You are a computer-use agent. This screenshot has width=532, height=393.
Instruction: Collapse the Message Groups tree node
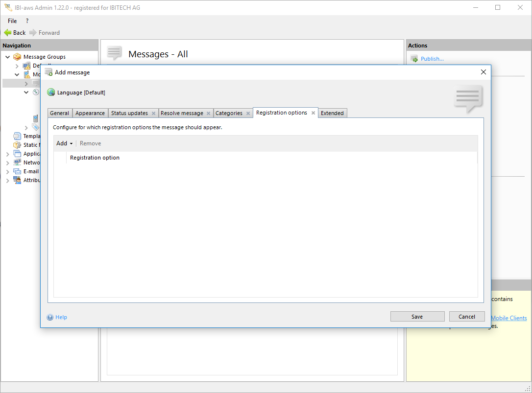tap(7, 57)
